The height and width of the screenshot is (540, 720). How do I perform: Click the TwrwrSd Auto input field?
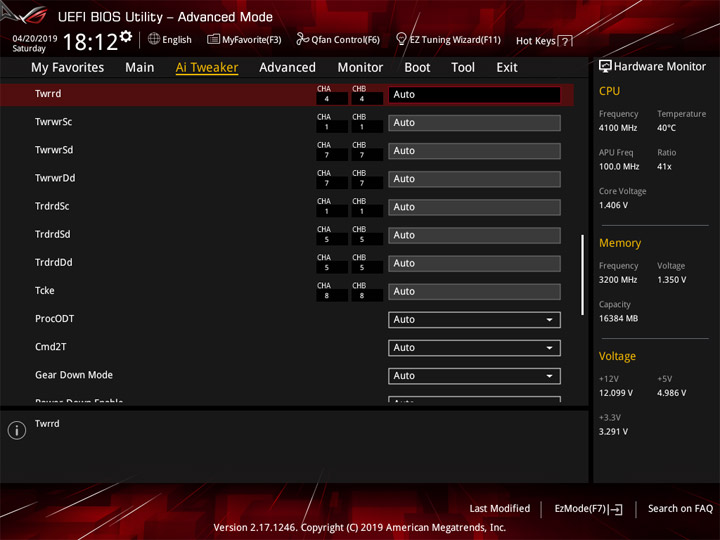pyautogui.click(x=474, y=151)
